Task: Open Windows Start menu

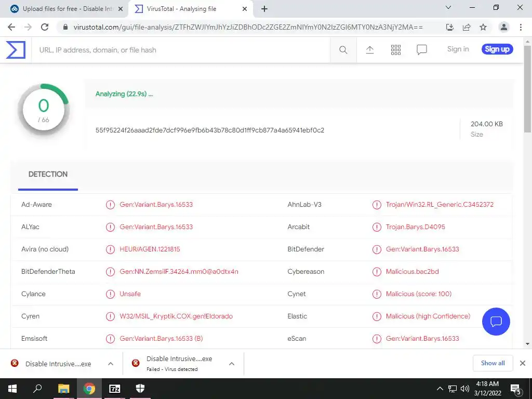Action: [12, 389]
